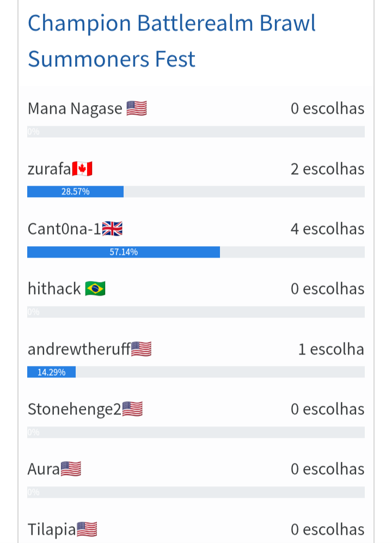Click the UK flag beside Cant0na-1
Viewport: 392px width, 543px height.
tap(112, 229)
